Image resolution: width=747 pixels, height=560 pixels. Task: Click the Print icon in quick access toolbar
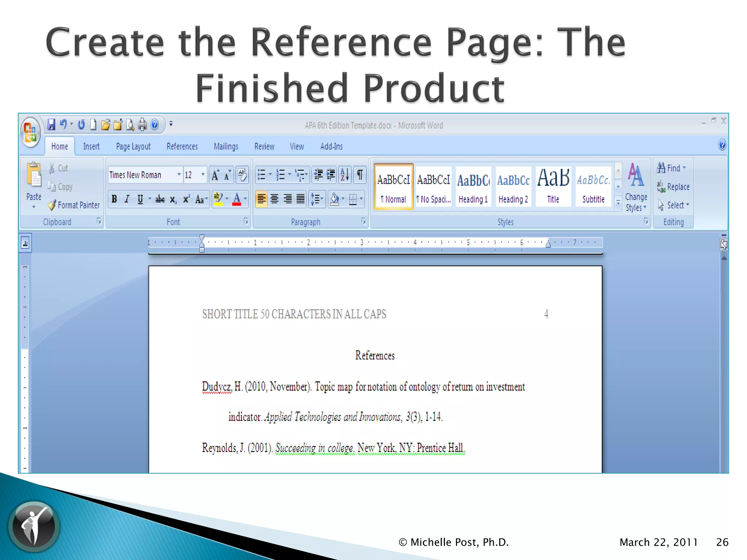(x=142, y=125)
